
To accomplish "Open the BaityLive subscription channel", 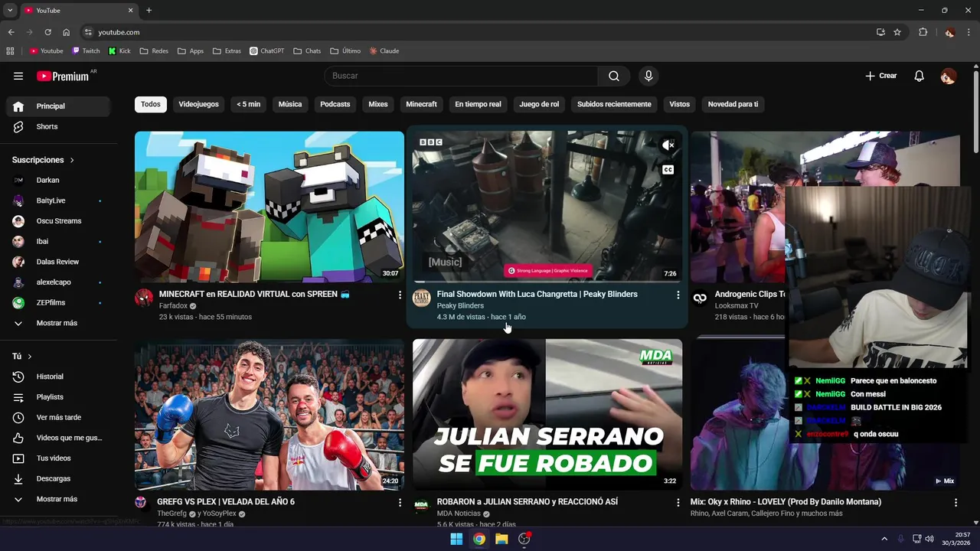I will [58, 201].
